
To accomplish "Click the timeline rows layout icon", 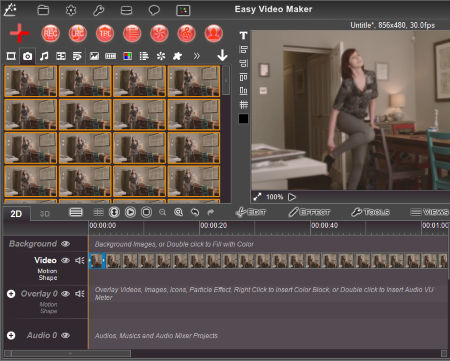I will 76,212.
